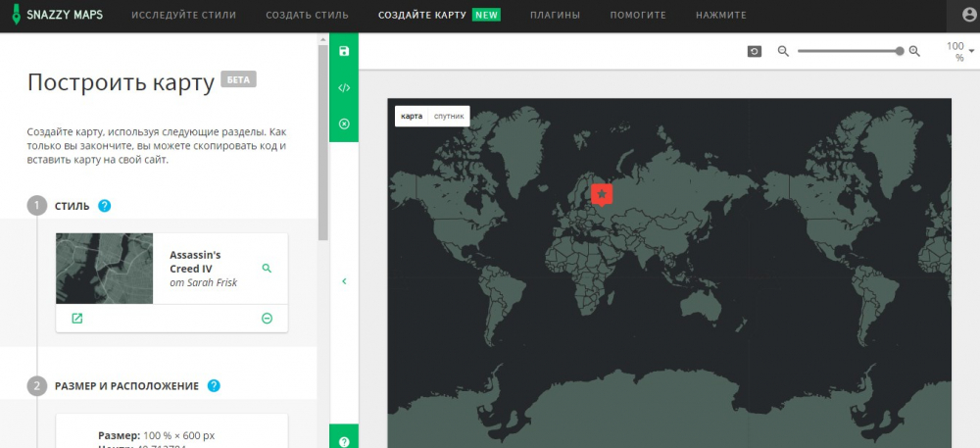Open the style in new window icon
980x448 pixels.
pos(76,319)
